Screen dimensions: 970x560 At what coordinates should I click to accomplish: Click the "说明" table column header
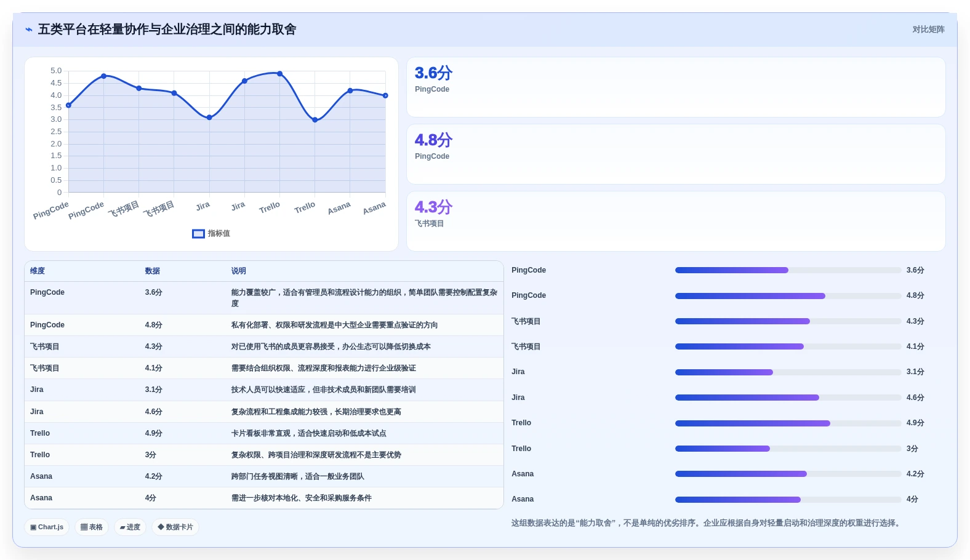(x=239, y=271)
